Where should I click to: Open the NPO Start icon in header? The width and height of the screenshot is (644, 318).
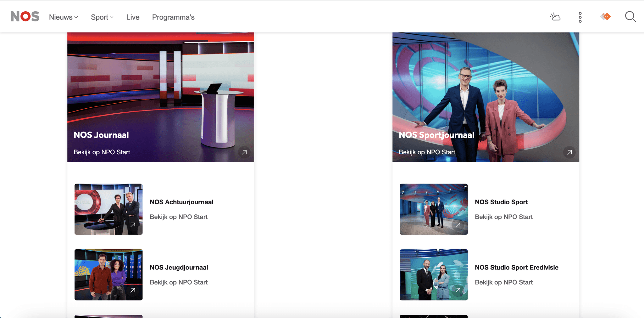[605, 16]
